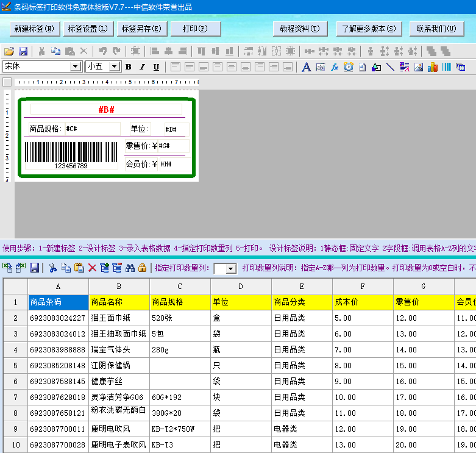The width and height of the screenshot is (476, 453).
Task: Insert serial number page (#) tool
Action: click(363, 67)
